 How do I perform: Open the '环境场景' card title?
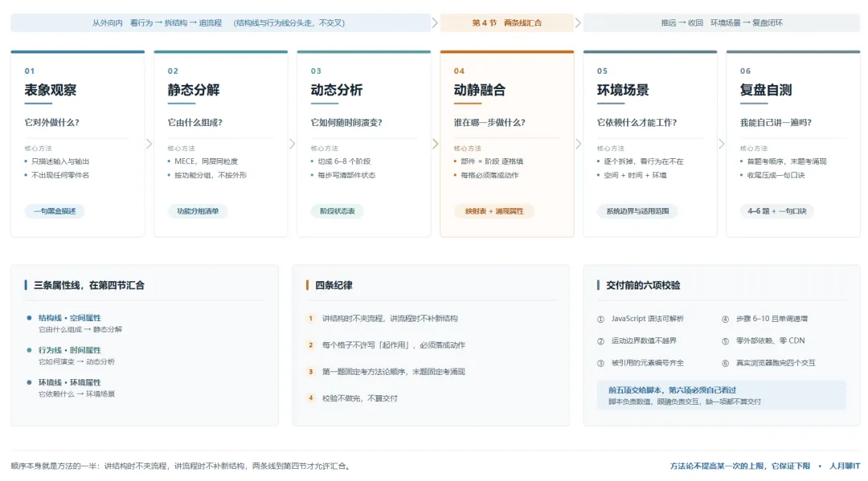623,90
